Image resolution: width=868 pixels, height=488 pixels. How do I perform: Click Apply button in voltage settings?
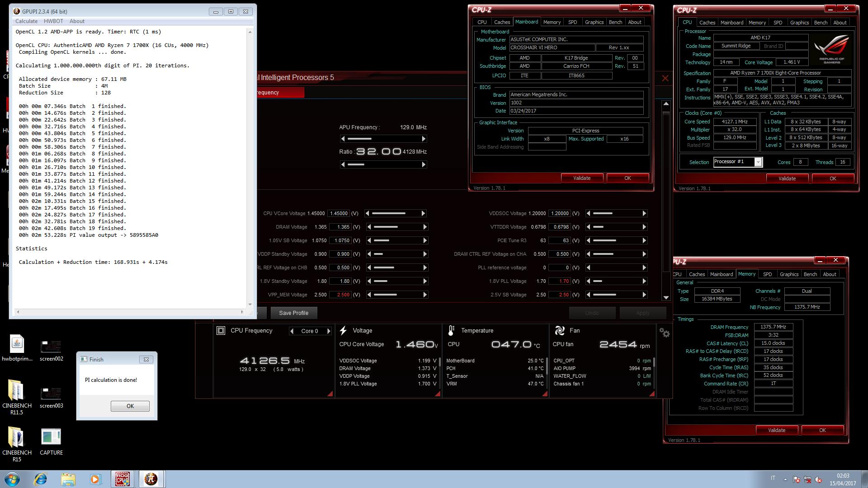[x=642, y=313]
